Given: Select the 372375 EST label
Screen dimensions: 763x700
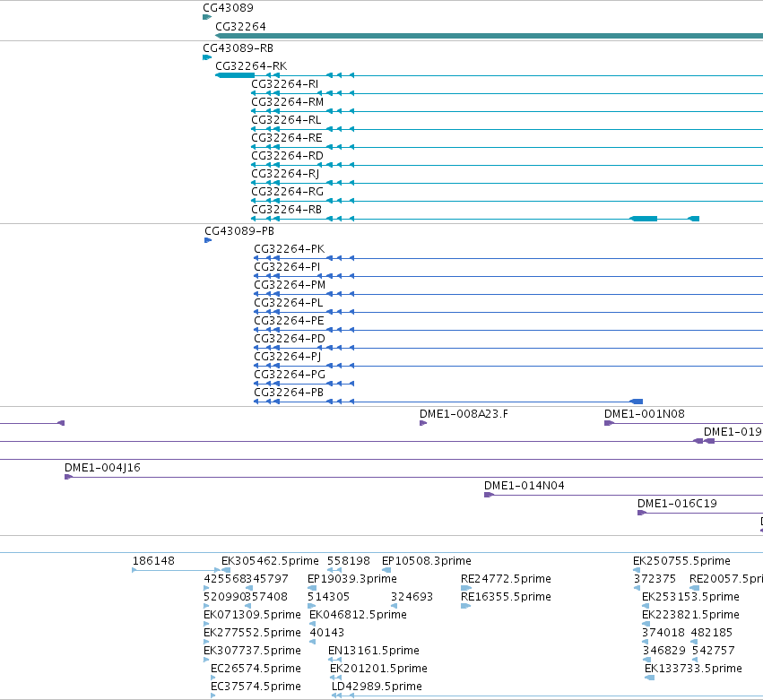Looking at the screenshot, I should 655,579.
